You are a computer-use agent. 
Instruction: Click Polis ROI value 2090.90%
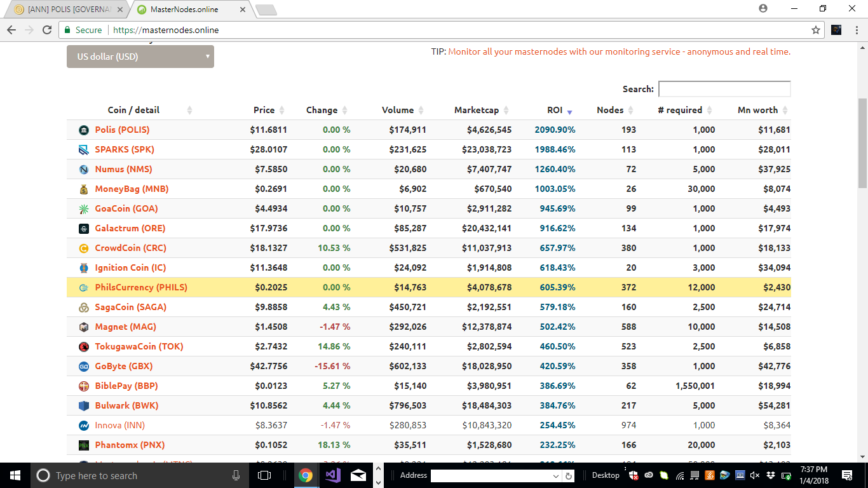[x=555, y=130]
